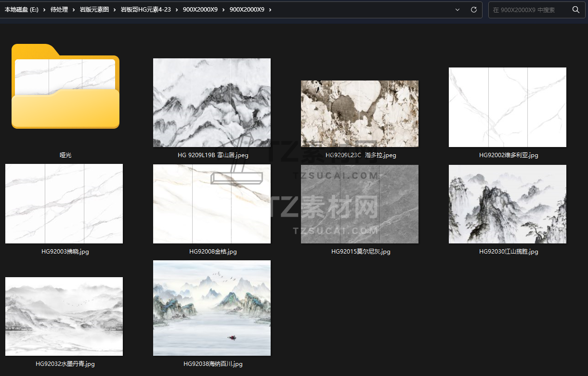
Task: Expand address bar history dropdown arrow
Action: (457, 10)
